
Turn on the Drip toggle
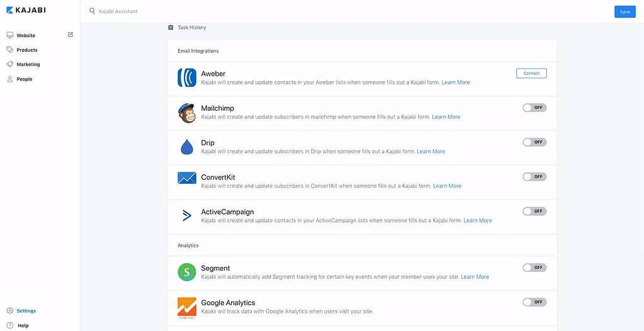(x=534, y=142)
